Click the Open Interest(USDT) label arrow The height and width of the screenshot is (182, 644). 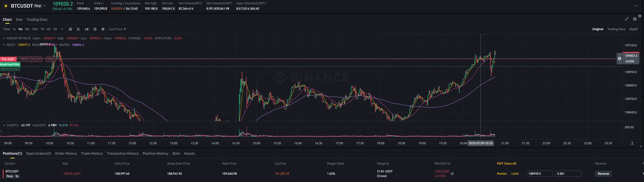click(x=267, y=3)
